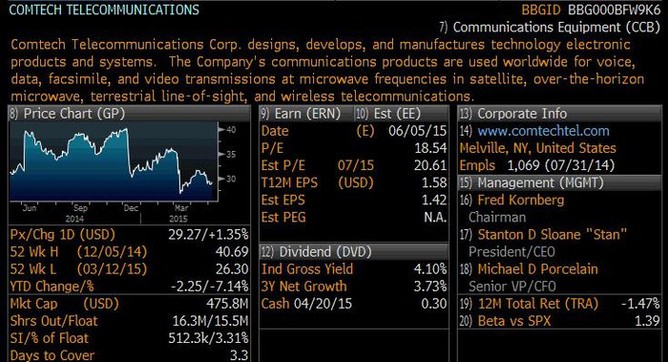The width and height of the screenshot is (668, 362).
Task: Select the Mkt Cap (USD) row
Action: pos(129,304)
